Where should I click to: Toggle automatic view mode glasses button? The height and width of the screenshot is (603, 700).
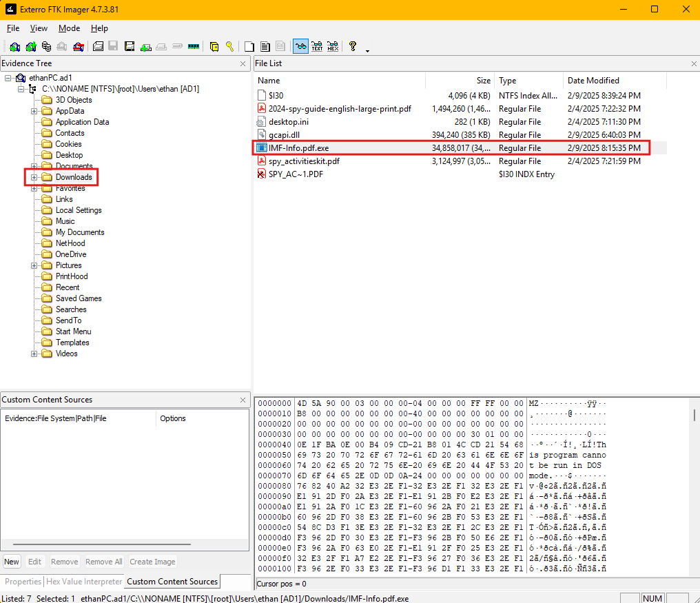(x=300, y=47)
